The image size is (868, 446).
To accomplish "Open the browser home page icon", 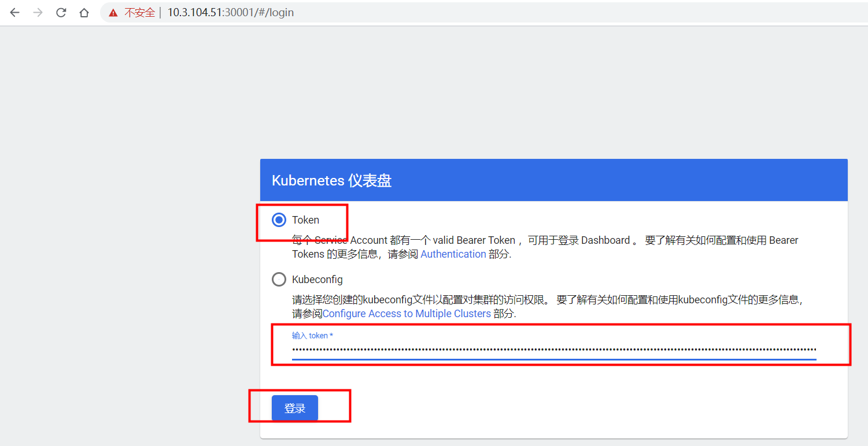I will (x=84, y=13).
